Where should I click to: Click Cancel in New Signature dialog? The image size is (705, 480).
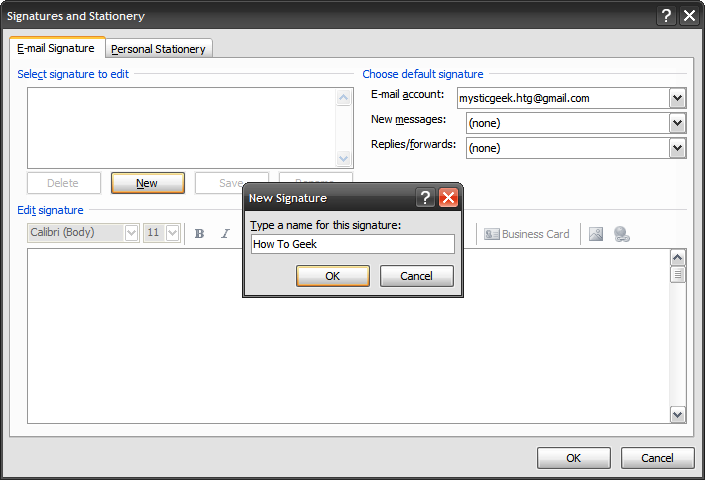416,276
